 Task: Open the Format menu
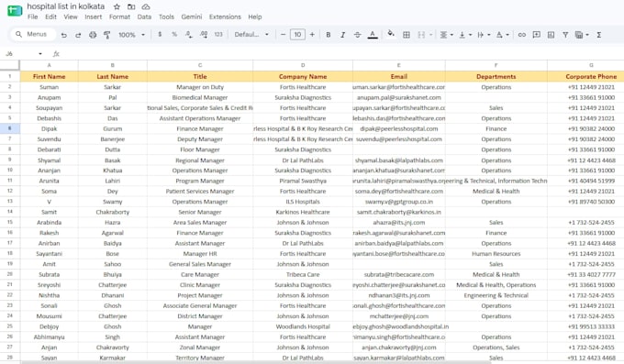[x=119, y=17]
